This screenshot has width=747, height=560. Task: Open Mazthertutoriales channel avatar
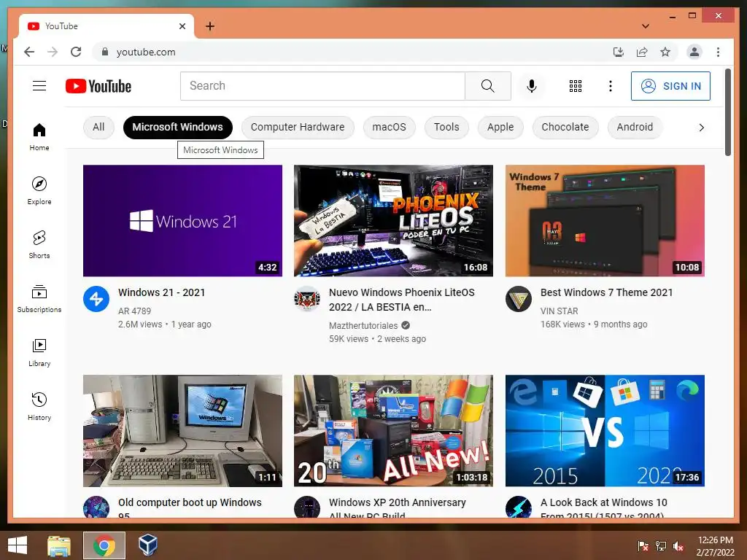coord(307,298)
